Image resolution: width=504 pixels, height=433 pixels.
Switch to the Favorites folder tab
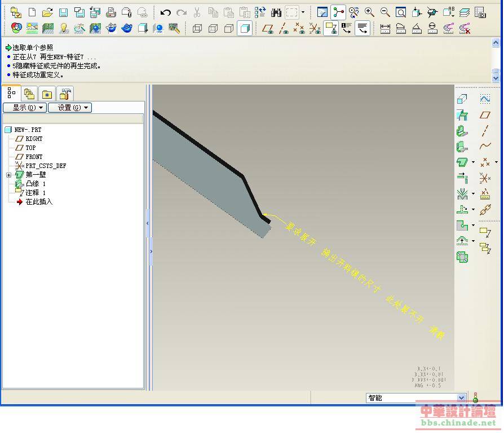(x=47, y=94)
